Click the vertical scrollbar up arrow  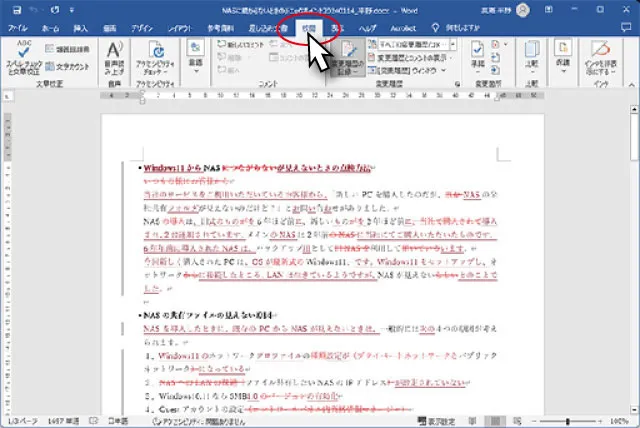coord(634,109)
